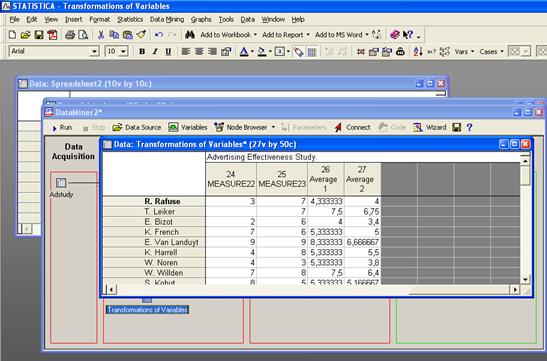This screenshot has width=547, height=361.
Task: Open the Cases dropdown menu
Action: point(492,52)
